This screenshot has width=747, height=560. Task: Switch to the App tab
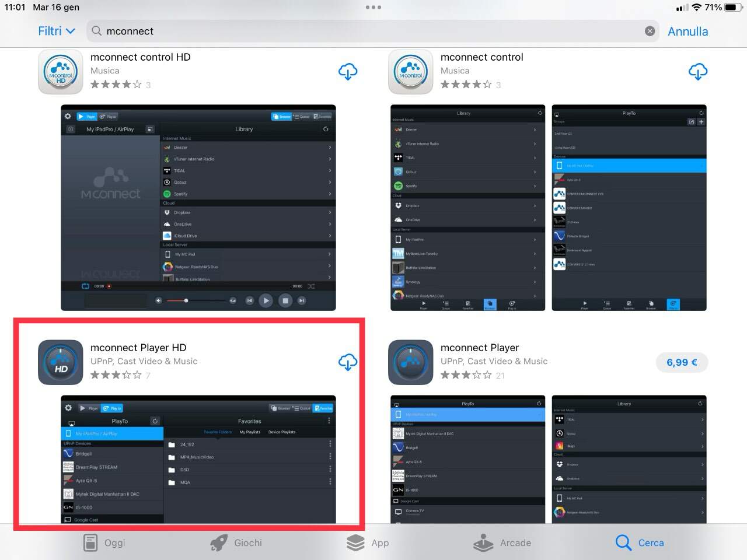(x=367, y=542)
